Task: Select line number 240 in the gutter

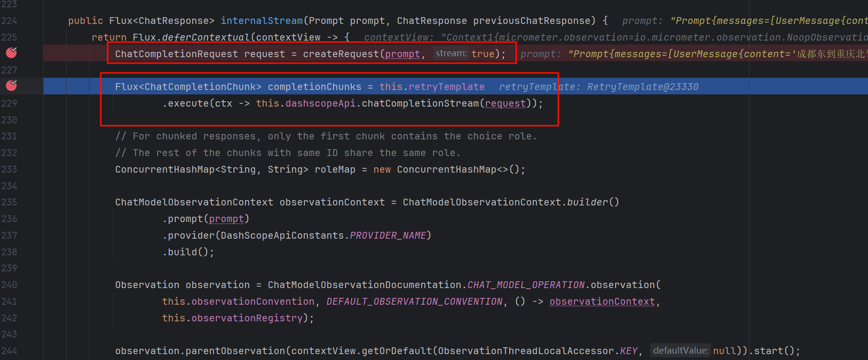Action: (9, 285)
